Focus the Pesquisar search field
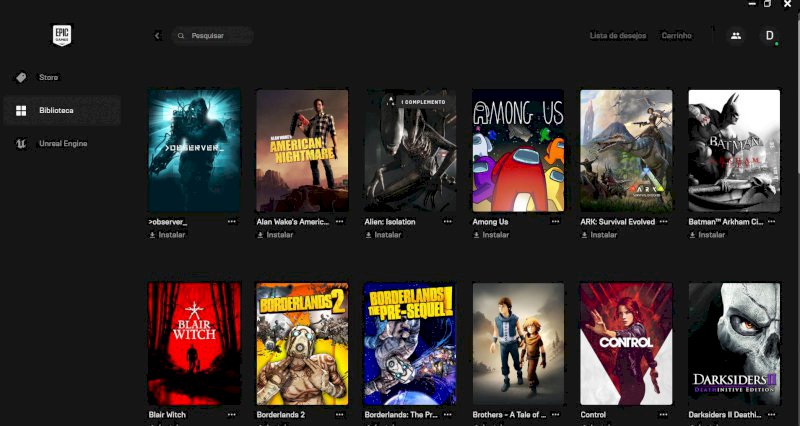This screenshot has width=800, height=426. (212, 36)
